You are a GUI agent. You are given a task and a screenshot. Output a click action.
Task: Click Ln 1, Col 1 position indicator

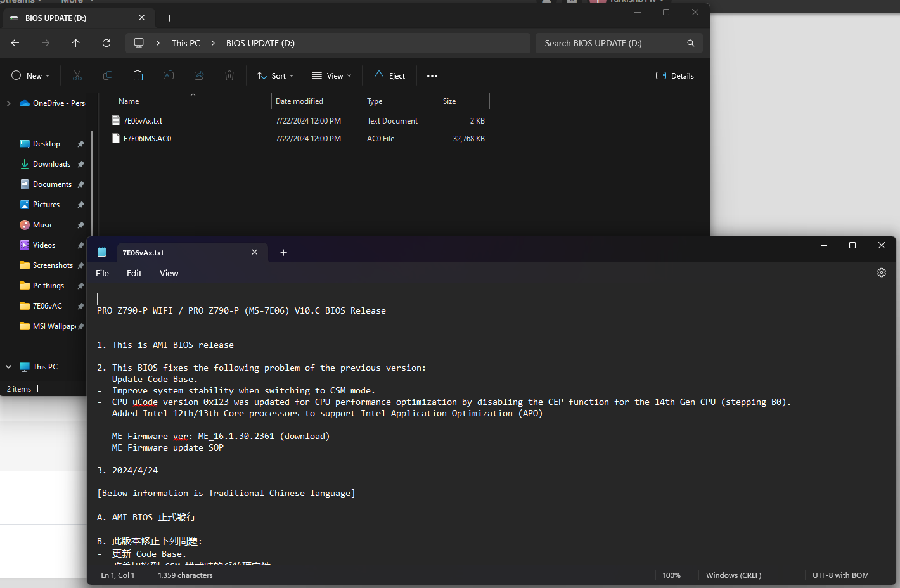(118, 575)
